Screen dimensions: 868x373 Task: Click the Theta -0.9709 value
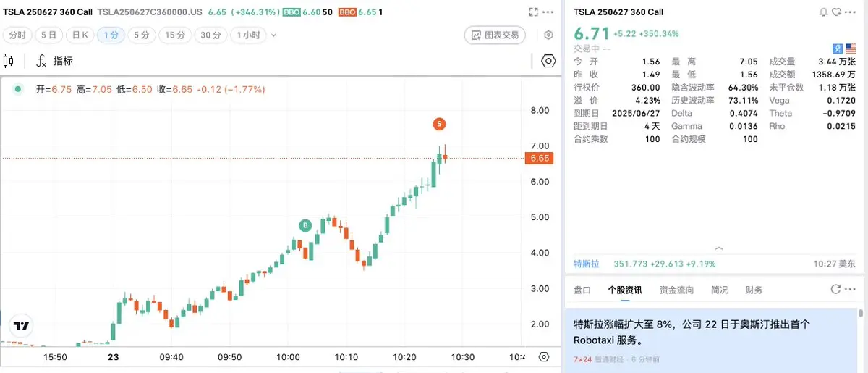(x=839, y=113)
